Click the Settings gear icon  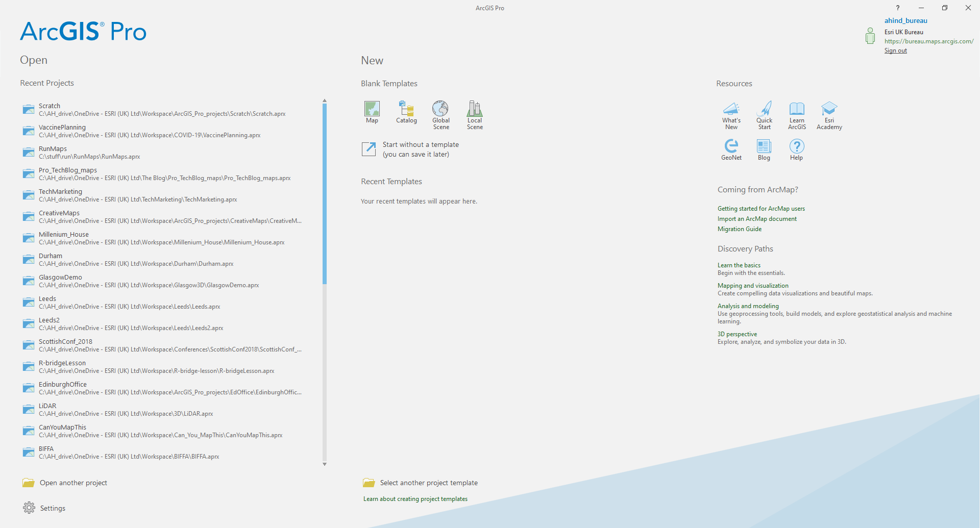click(x=29, y=508)
